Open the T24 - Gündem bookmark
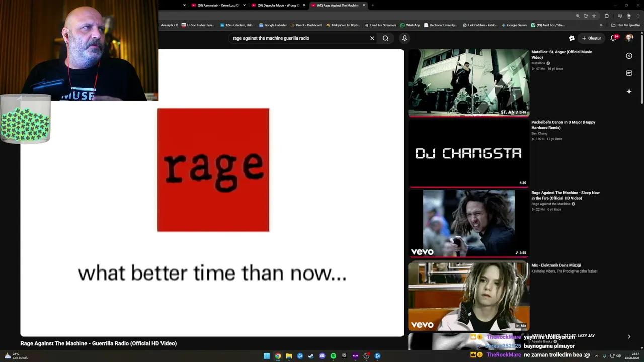The width and height of the screenshot is (644, 362). point(237,25)
